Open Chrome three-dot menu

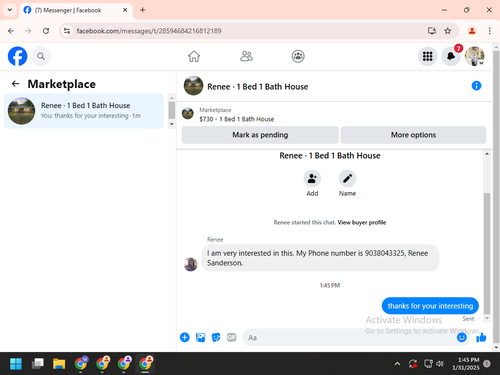tap(489, 31)
